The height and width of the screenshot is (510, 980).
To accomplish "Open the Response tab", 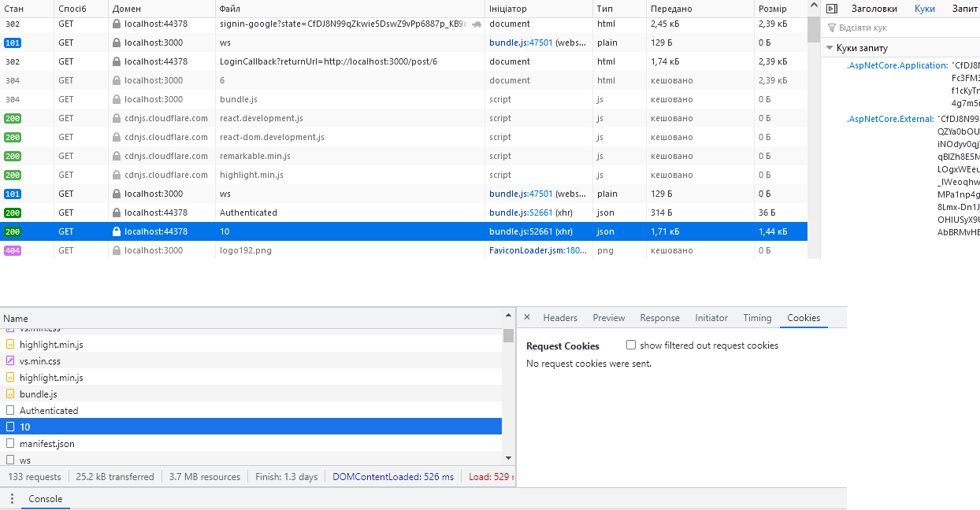I will coord(659,318).
